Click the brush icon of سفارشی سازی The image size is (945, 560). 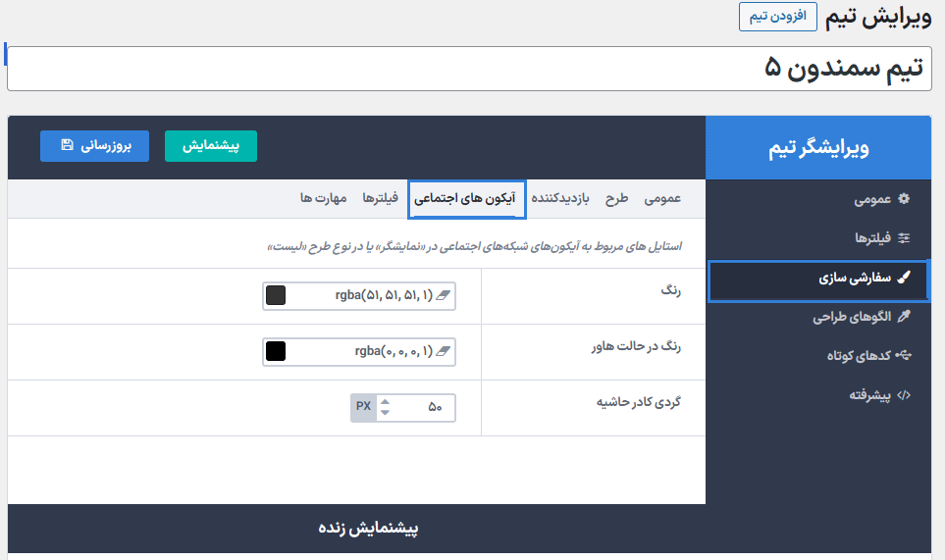pyautogui.click(x=904, y=279)
